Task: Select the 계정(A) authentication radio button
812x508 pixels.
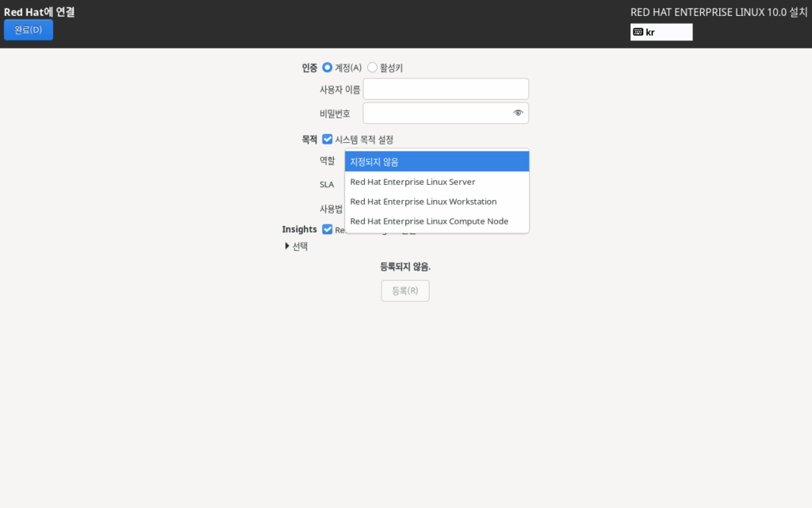Action: click(327, 68)
